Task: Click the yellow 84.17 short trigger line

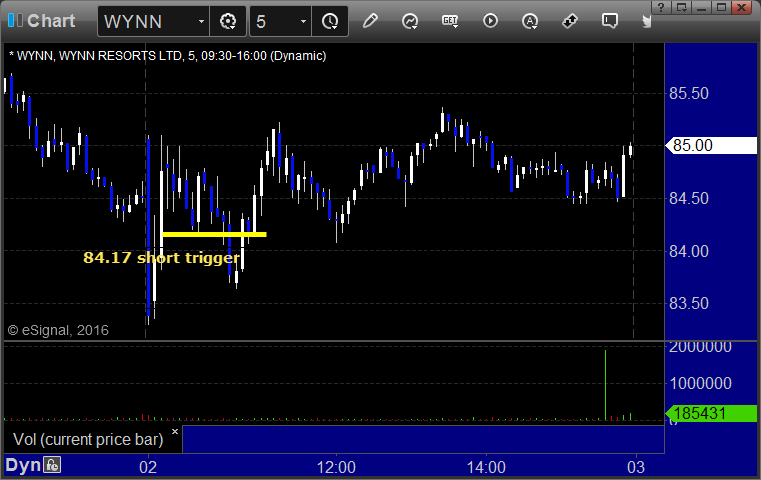Action: coord(214,234)
